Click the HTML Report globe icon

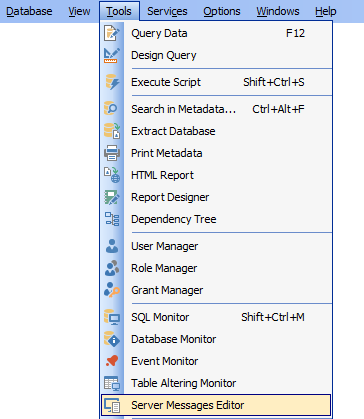click(x=112, y=175)
